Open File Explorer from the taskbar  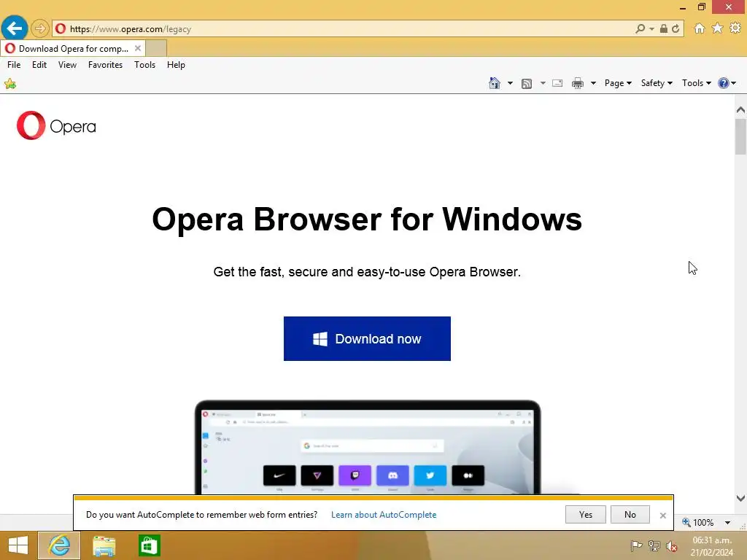[x=104, y=545]
